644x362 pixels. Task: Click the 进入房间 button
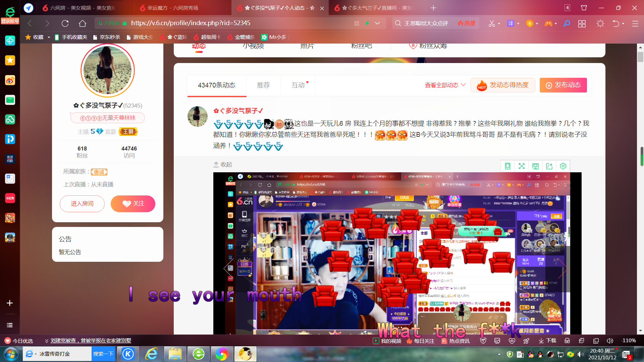pos(82,204)
